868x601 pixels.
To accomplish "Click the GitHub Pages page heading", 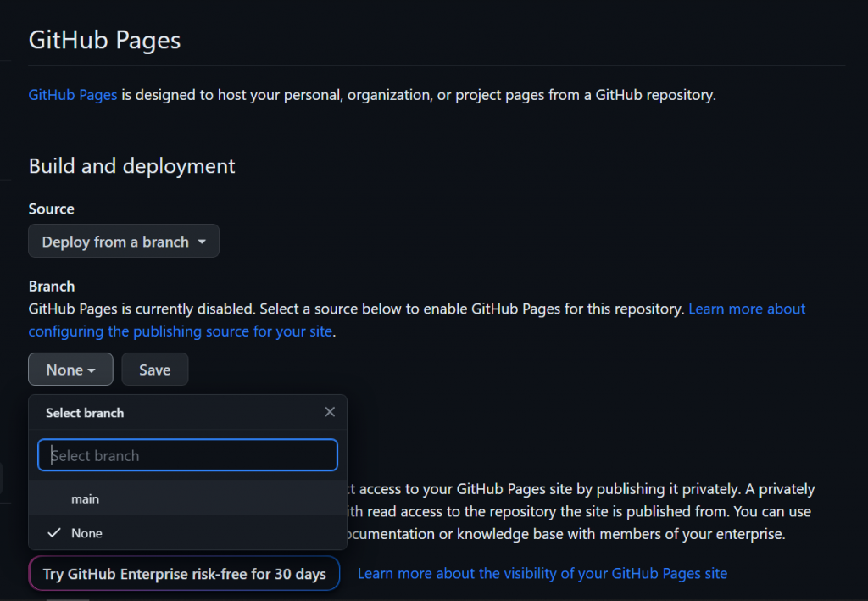I will click(x=104, y=40).
